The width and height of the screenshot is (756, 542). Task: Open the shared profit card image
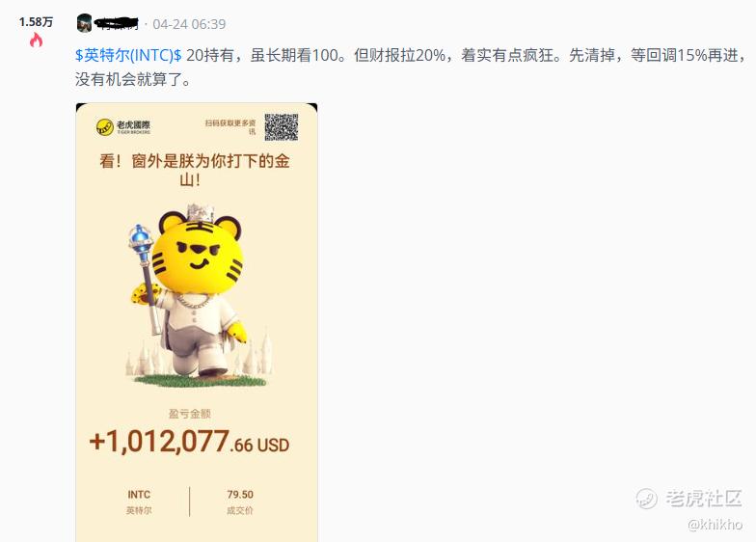point(197,322)
